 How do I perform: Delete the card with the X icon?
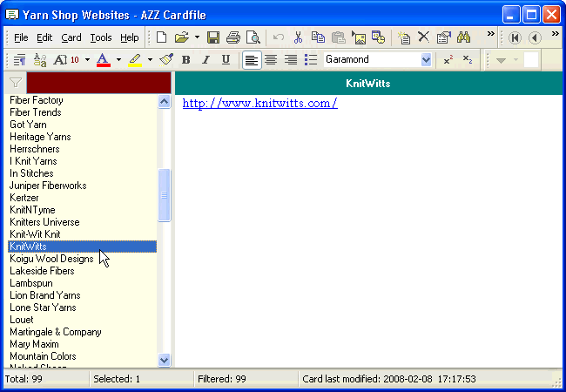(x=424, y=37)
